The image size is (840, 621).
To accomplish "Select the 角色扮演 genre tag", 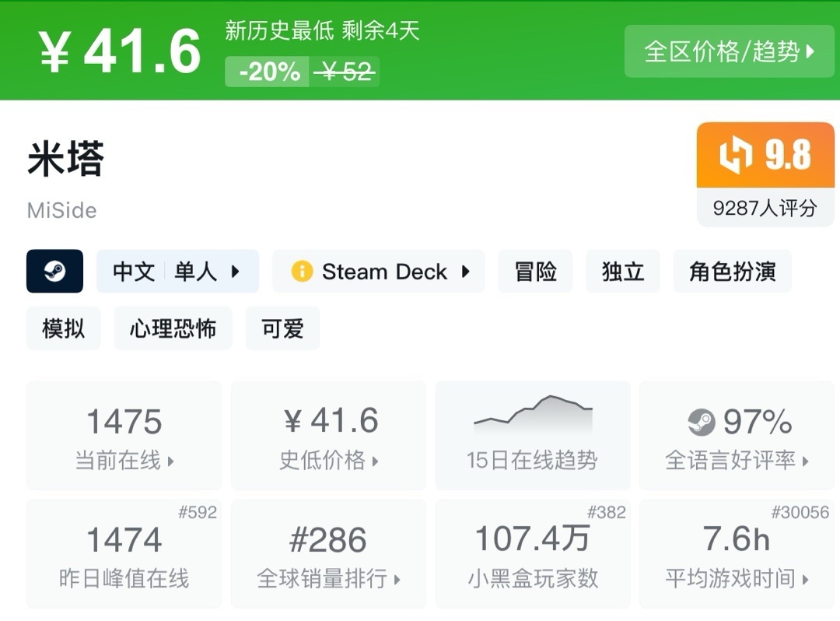I will [x=732, y=272].
